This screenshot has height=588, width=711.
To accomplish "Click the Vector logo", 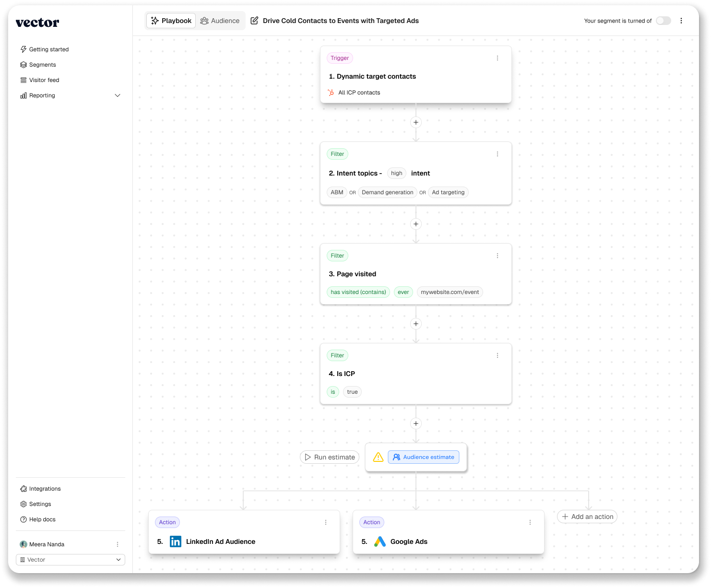I will pyautogui.click(x=37, y=23).
